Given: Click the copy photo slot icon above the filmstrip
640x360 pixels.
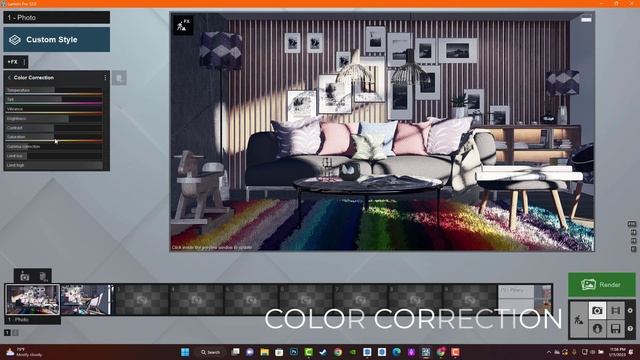Looking at the screenshot, I should pos(42,276).
